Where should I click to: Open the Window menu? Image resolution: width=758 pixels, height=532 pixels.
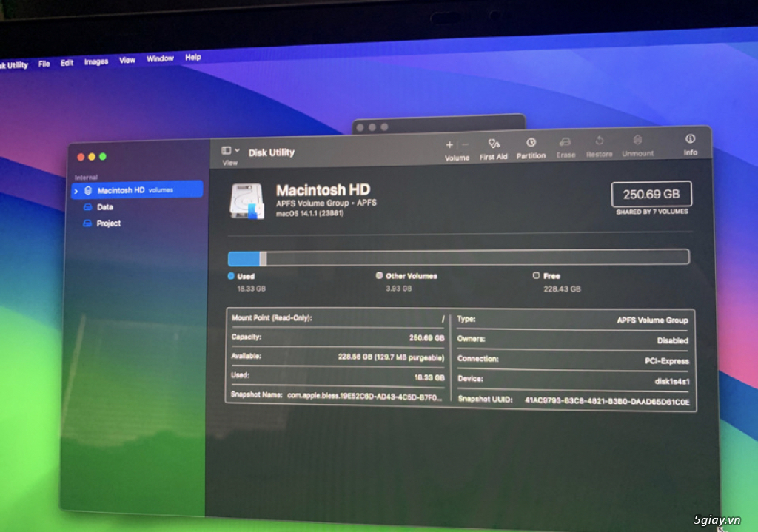point(160,59)
